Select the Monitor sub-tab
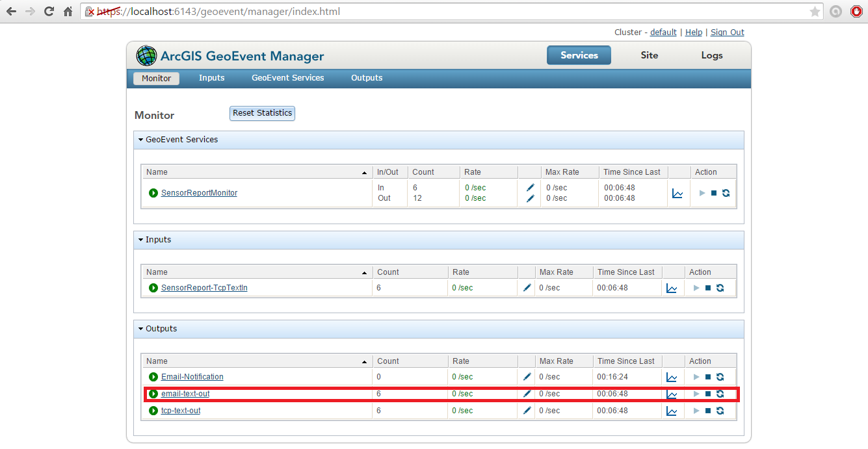Screen dimensions: 868x449 (157, 78)
